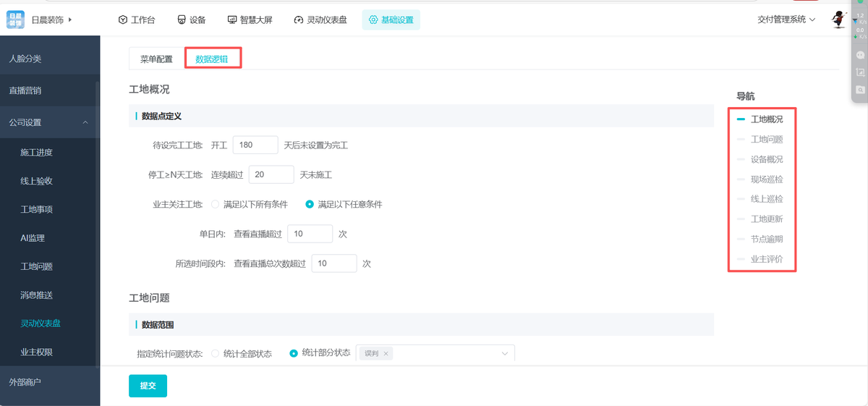
Task: Edit the 停工≥N天工地 days field showing 20
Action: pyautogui.click(x=271, y=174)
